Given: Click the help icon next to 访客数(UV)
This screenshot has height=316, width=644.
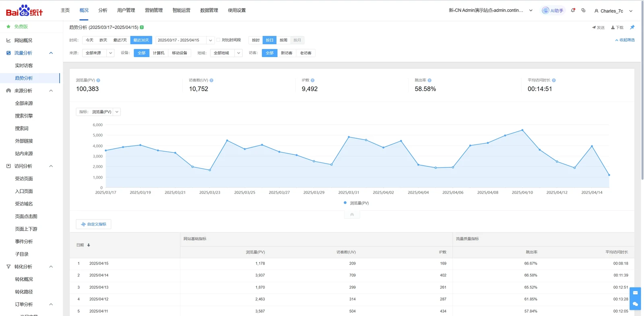Looking at the screenshot, I should [x=211, y=80].
